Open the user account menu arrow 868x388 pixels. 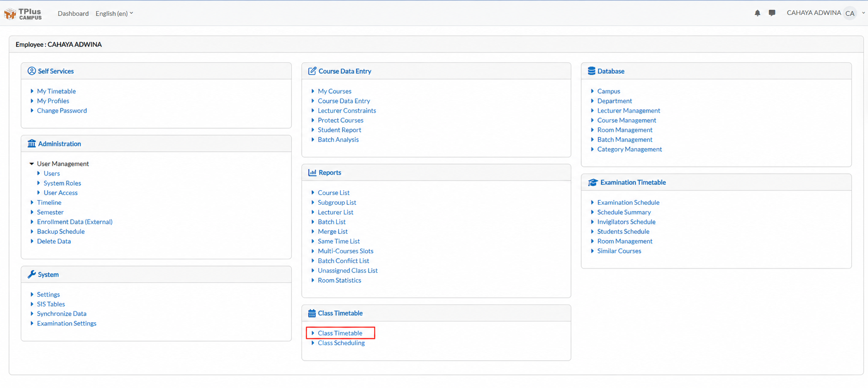[x=863, y=13]
